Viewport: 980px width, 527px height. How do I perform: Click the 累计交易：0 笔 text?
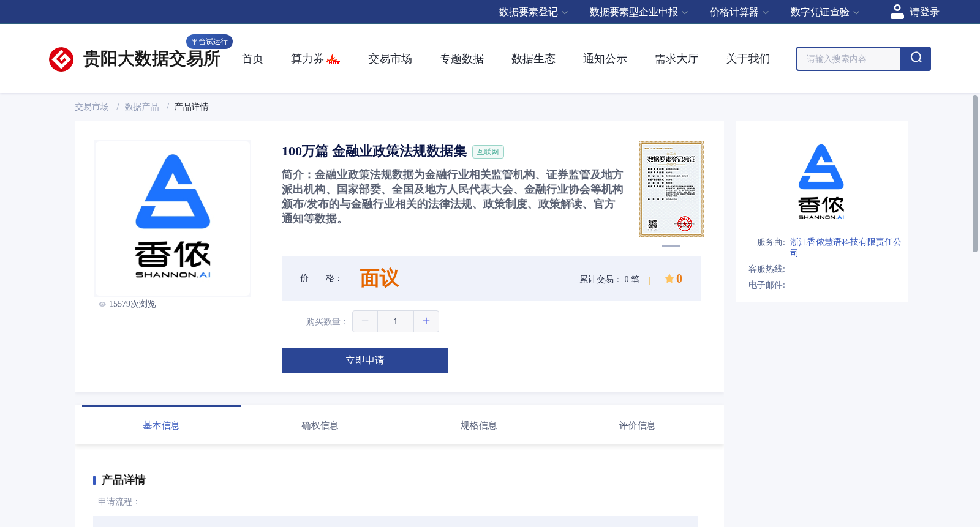609,280
